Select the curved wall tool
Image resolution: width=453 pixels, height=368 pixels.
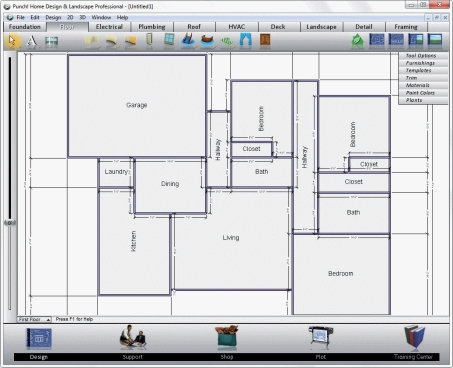[111, 41]
